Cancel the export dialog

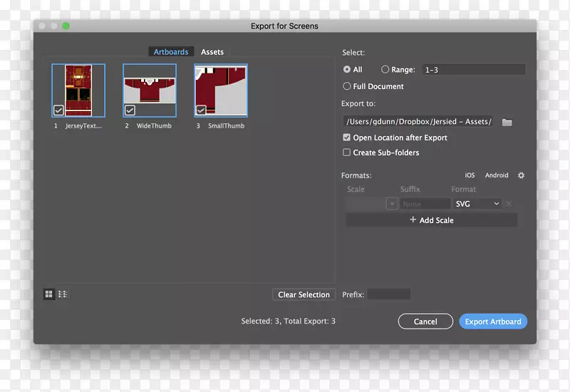[x=425, y=321]
